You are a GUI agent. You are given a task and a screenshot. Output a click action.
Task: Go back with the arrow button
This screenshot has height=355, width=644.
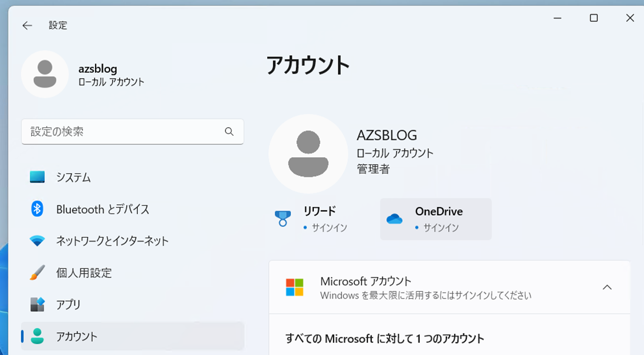(27, 25)
